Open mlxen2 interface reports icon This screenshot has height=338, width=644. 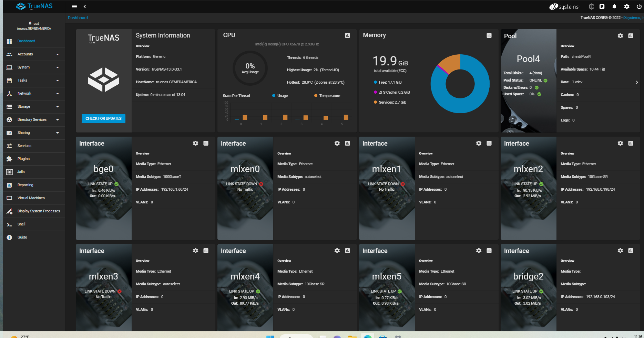(631, 143)
